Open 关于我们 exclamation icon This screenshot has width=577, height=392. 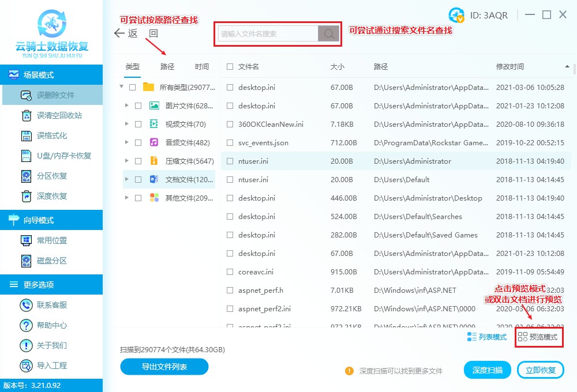point(26,346)
